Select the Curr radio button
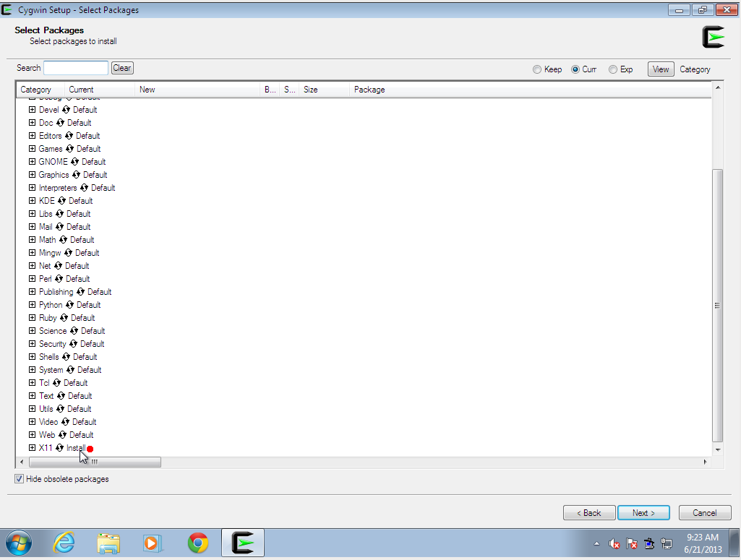Viewport: 741px width, 560px height. click(575, 69)
